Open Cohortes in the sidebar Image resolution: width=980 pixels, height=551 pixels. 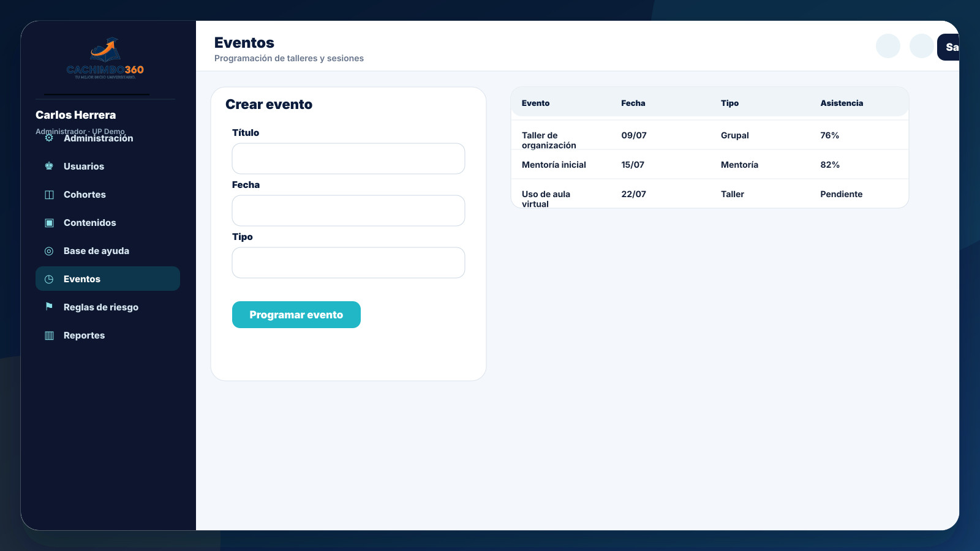108,195
